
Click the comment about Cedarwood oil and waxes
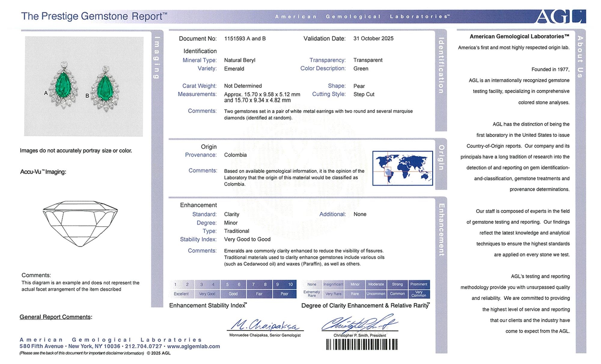(304, 258)
